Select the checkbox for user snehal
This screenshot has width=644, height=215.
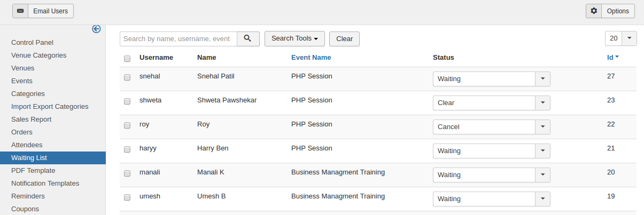click(x=127, y=77)
